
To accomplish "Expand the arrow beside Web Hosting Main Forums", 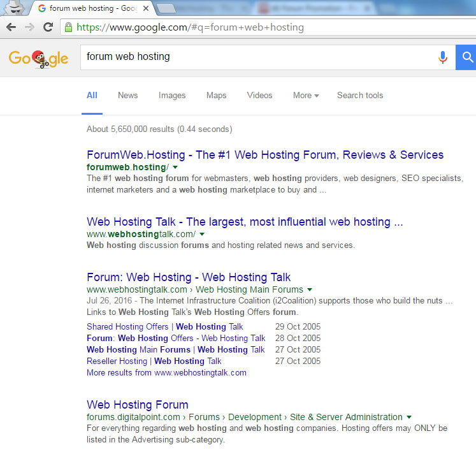I will (310, 289).
